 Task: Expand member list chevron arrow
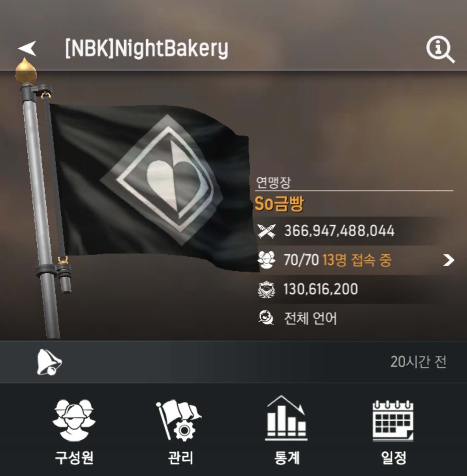449,260
